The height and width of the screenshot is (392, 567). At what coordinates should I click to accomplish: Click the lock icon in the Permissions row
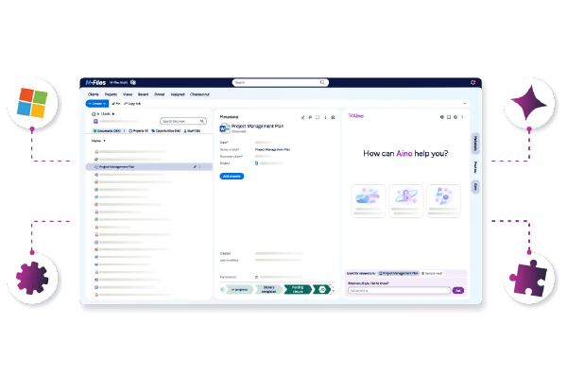pos(256,277)
